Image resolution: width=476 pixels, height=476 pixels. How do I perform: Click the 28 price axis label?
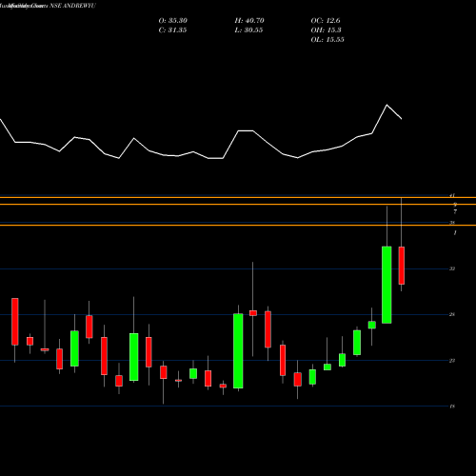tap(452, 314)
